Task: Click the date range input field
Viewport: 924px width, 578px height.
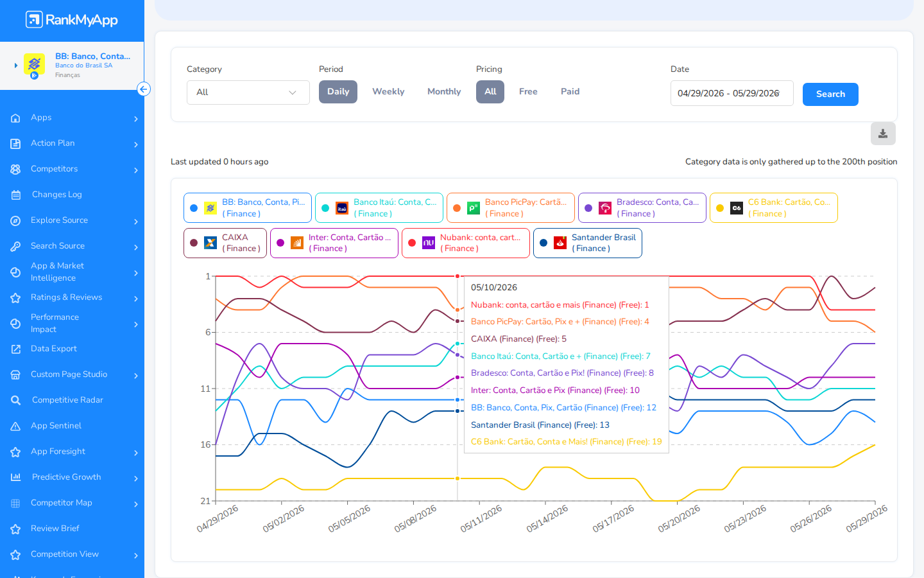Action: (x=732, y=93)
